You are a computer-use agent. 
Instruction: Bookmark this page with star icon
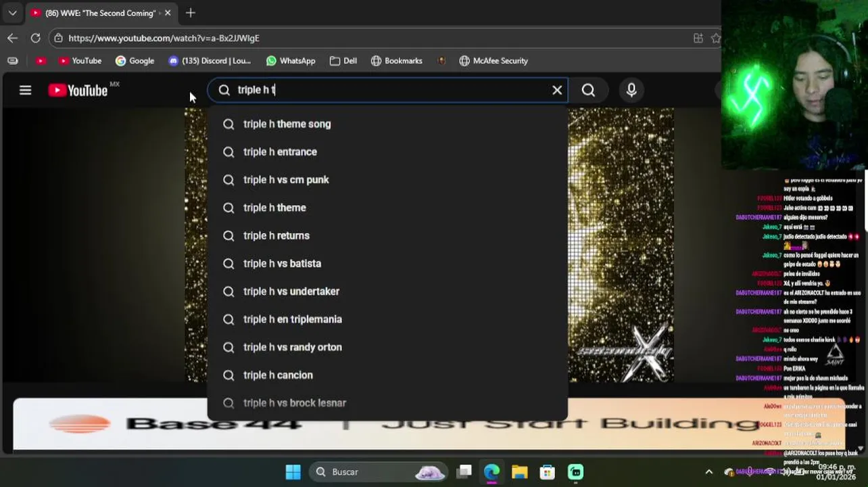click(716, 38)
